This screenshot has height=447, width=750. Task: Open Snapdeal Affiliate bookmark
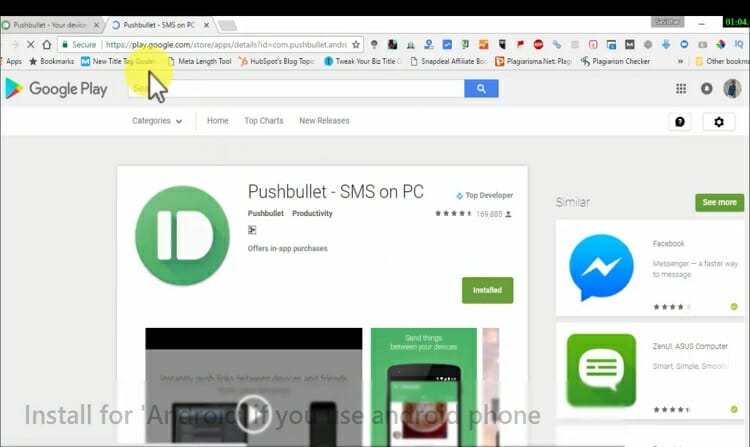pyautogui.click(x=448, y=61)
